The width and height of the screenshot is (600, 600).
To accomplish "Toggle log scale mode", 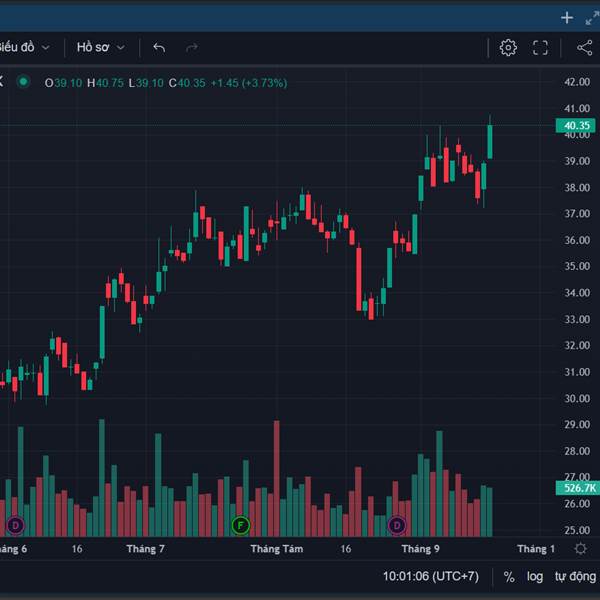I will pos(535,577).
